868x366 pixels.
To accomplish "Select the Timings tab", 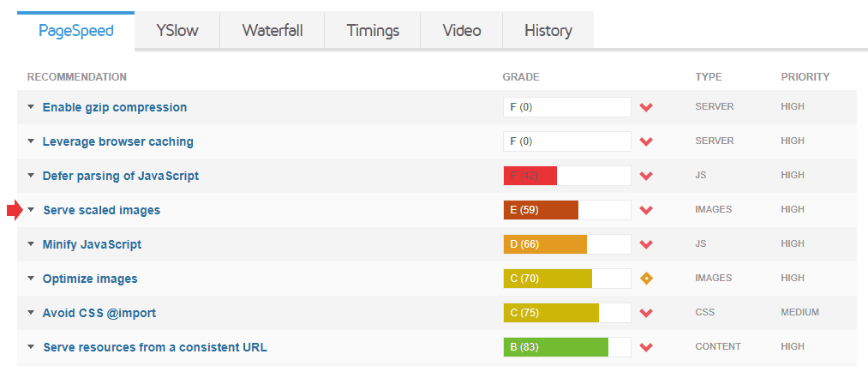I will pyautogui.click(x=373, y=30).
